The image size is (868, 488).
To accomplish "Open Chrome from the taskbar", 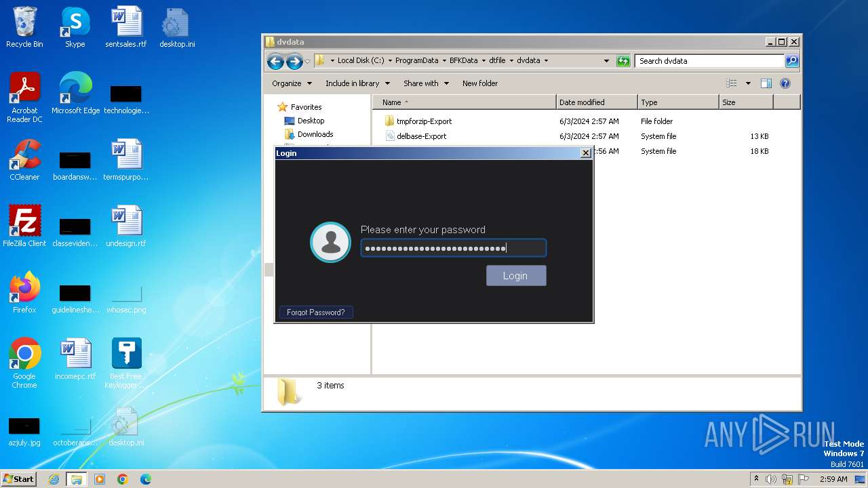I will tap(123, 479).
